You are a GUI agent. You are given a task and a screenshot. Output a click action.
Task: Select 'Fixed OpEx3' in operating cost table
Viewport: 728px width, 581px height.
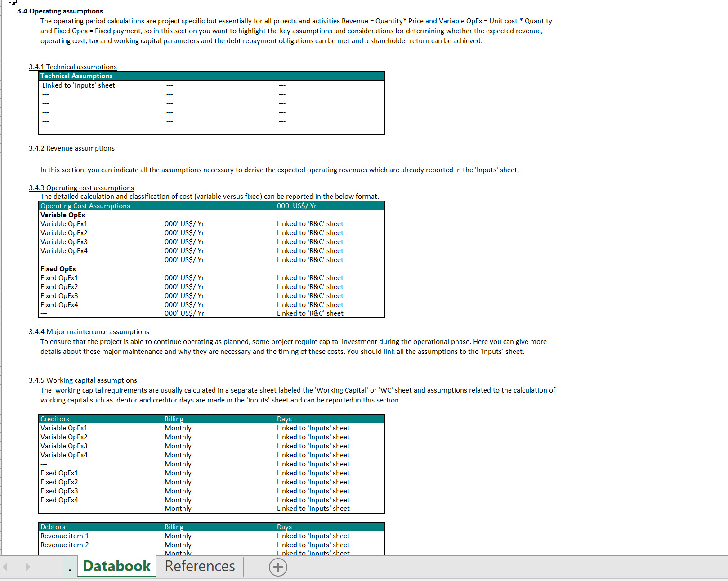click(x=59, y=296)
